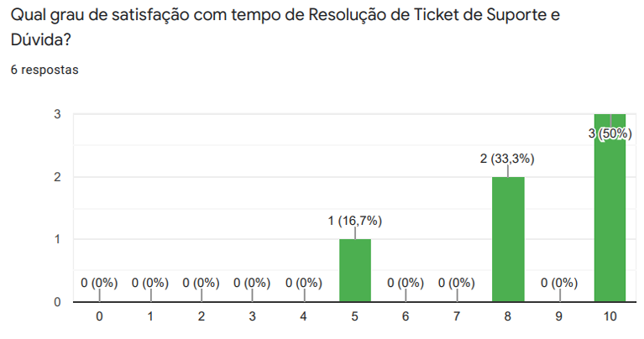Screen dimensions: 644x339
Task: Click the "0 (0%)" label above score 6
Action: 406,283
